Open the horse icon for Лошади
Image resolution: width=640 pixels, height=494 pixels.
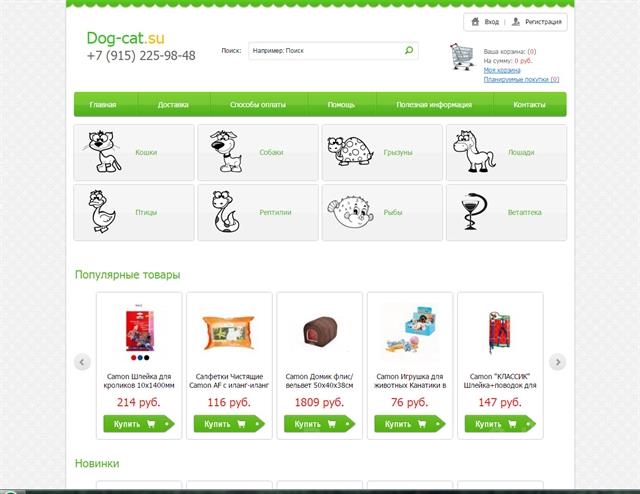click(474, 151)
